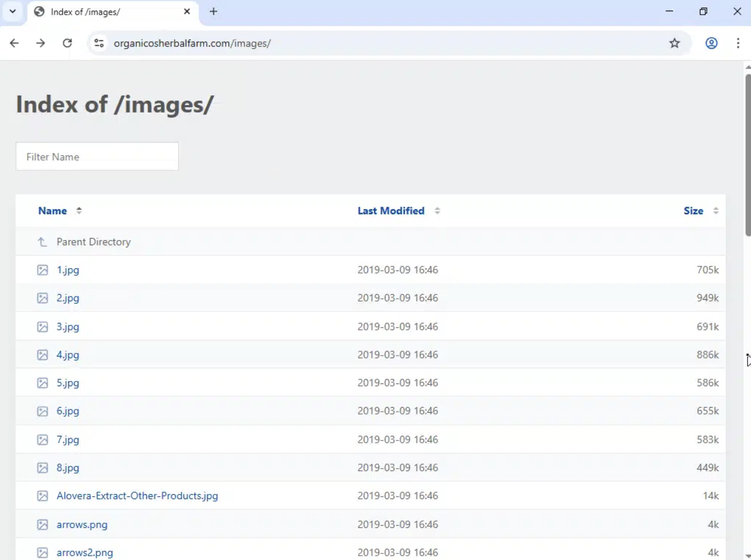The width and height of the screenshot is (751, 560).
Task: Open the arrows2.png file link
Action: (85, 553)
